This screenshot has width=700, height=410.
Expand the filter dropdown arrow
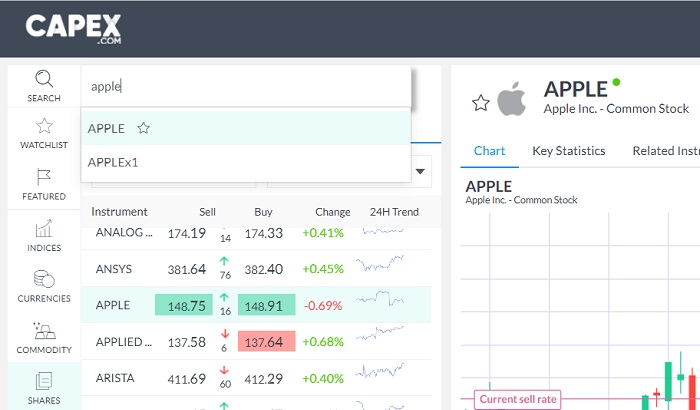(x=420, y=171)
